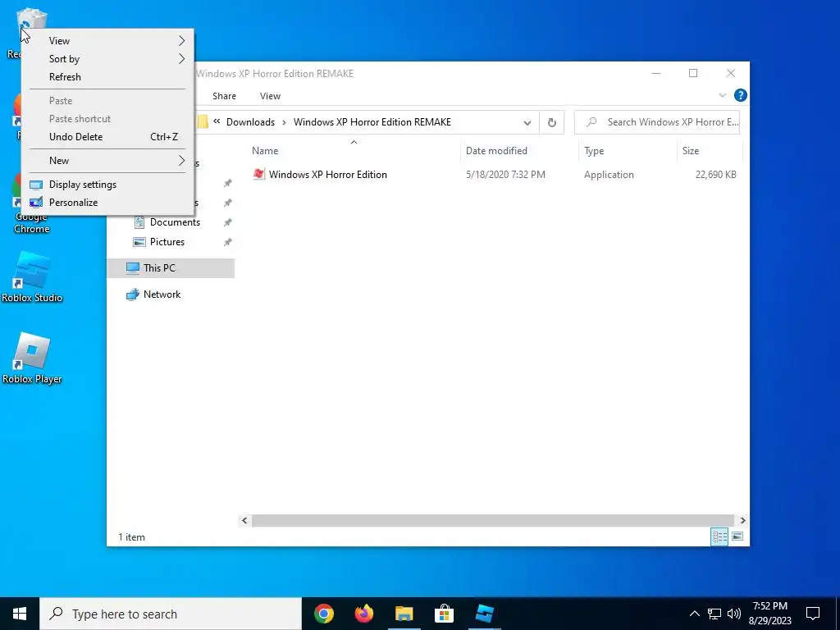
Task: Select Network in the navigation pane
Action: [x=162, y=294]
